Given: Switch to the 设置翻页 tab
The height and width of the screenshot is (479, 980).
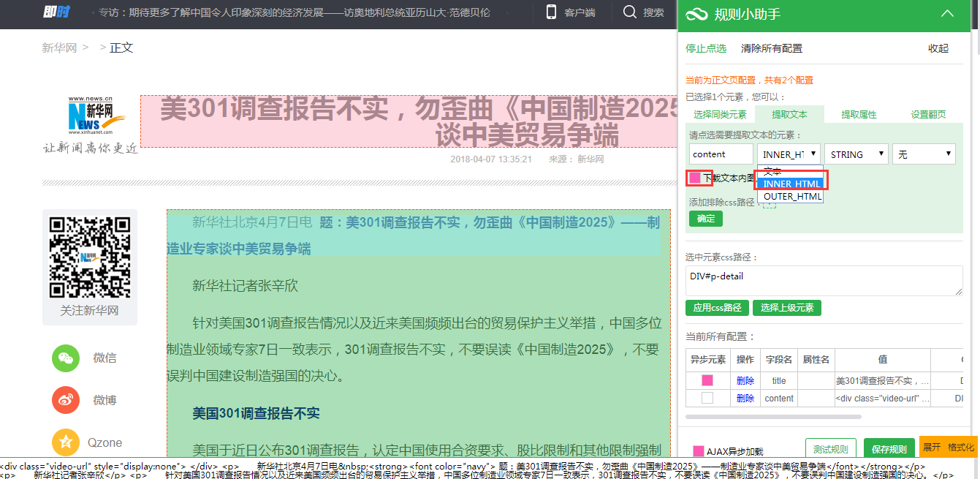Looking at the screenshot, I should pos(928,114).
